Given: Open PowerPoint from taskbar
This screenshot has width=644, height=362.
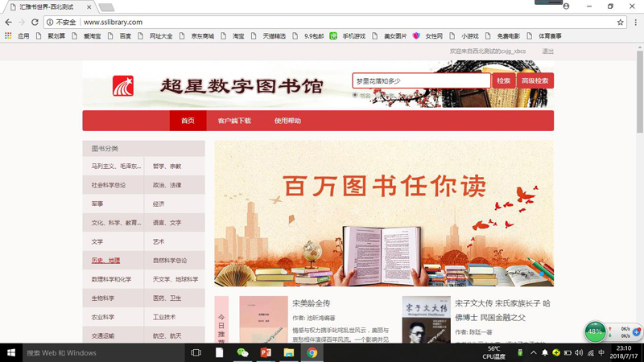Looking at the screenshot, I should tap(266, 352).
